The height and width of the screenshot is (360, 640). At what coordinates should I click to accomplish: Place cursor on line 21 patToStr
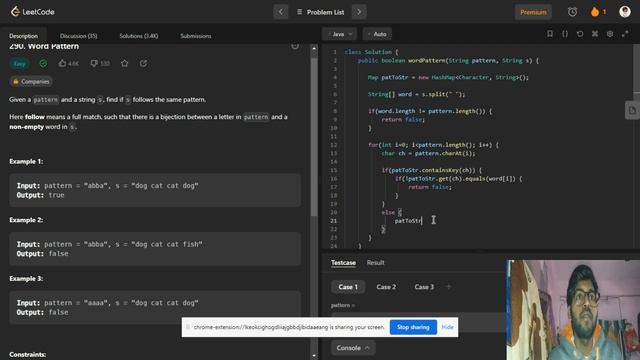(x=408, y=221)
